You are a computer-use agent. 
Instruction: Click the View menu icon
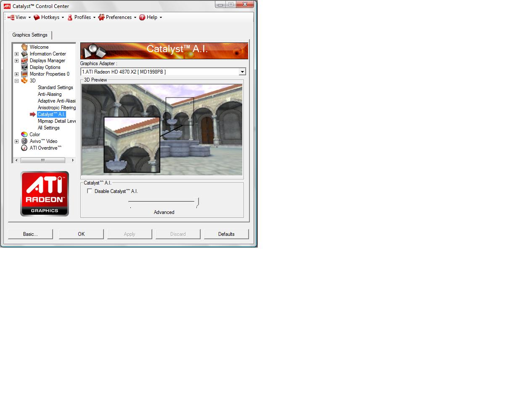tap(11, 17)
